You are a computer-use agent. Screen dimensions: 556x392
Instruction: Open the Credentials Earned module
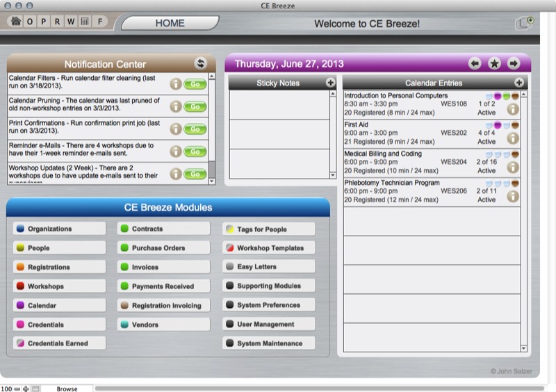(x=60, y=343)
